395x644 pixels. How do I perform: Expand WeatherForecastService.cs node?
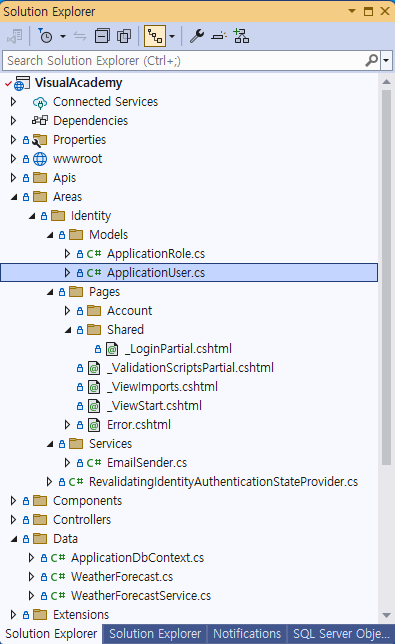(x=32, y=595)
